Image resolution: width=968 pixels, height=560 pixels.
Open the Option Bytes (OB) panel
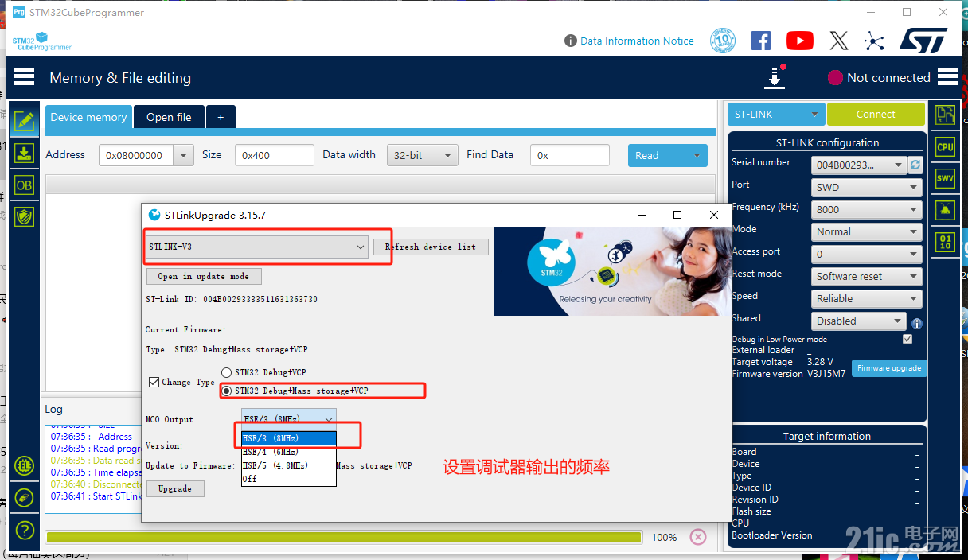(x=25, y=185)
